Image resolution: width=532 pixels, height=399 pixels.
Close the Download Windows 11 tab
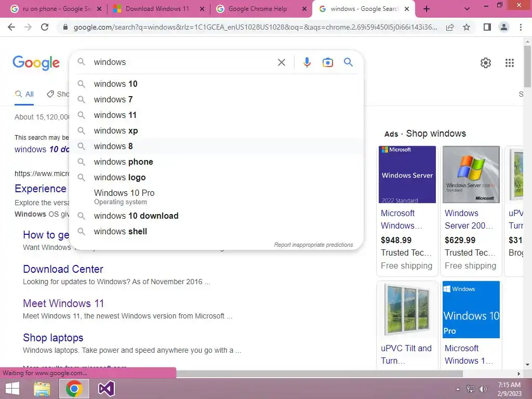coord(202,9)
